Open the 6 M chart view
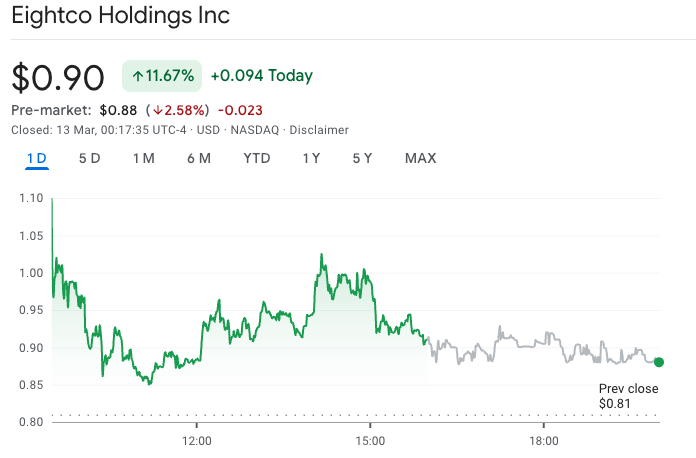 [198, 158]
